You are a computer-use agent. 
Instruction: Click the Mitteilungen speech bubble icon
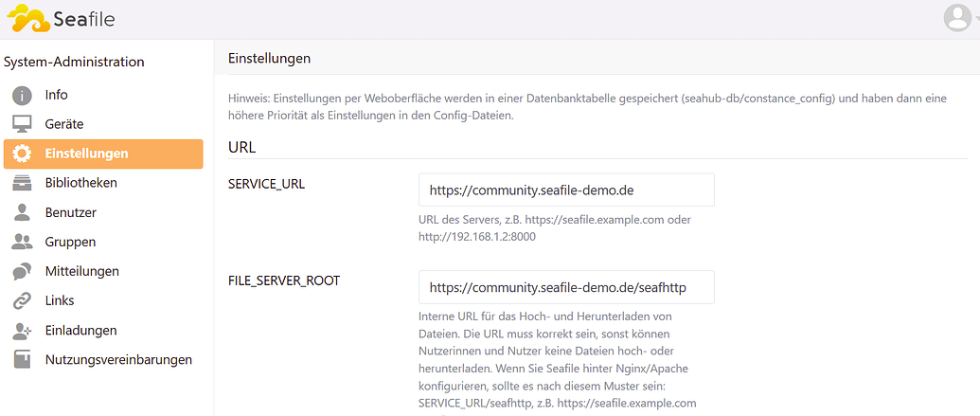tap(22, 272)
